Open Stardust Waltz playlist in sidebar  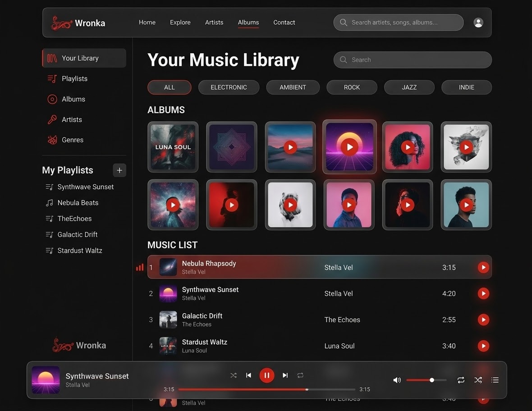pyautogui.click(x=74, y=251)
